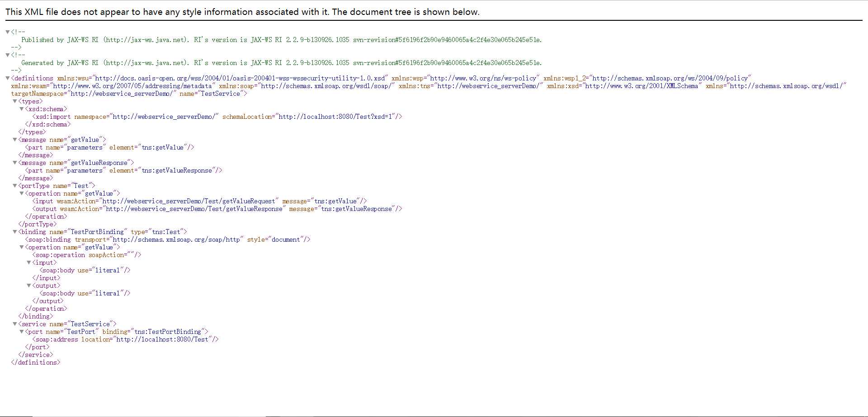Collapse the input element in binding
Image resolution: width=868 pixels, height=417 pixels.
[x=29, y=262]
